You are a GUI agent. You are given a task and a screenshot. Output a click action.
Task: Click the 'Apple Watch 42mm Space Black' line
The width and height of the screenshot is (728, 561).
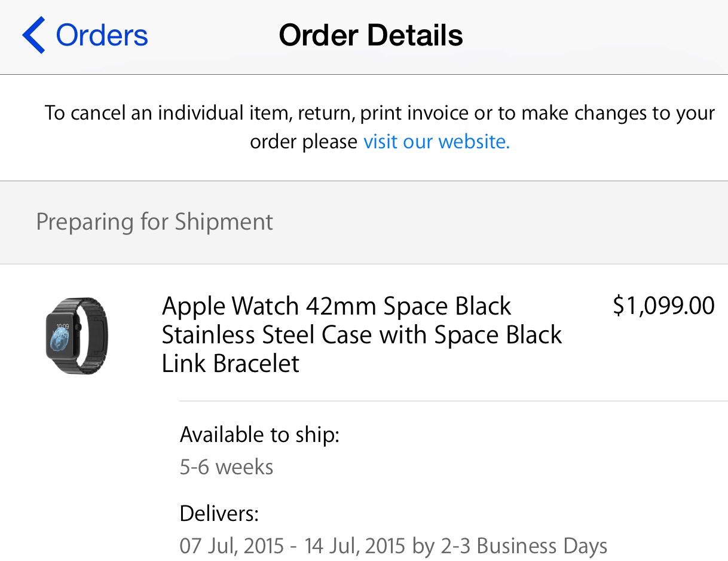pos(337,306)
